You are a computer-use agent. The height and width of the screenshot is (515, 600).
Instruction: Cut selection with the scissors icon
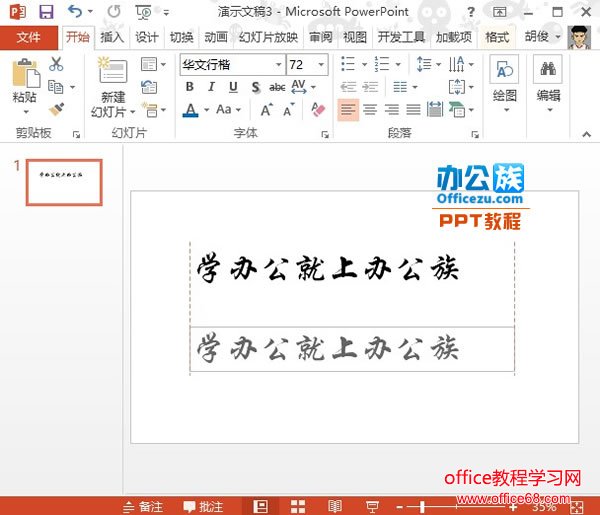[x=56, y=64]
